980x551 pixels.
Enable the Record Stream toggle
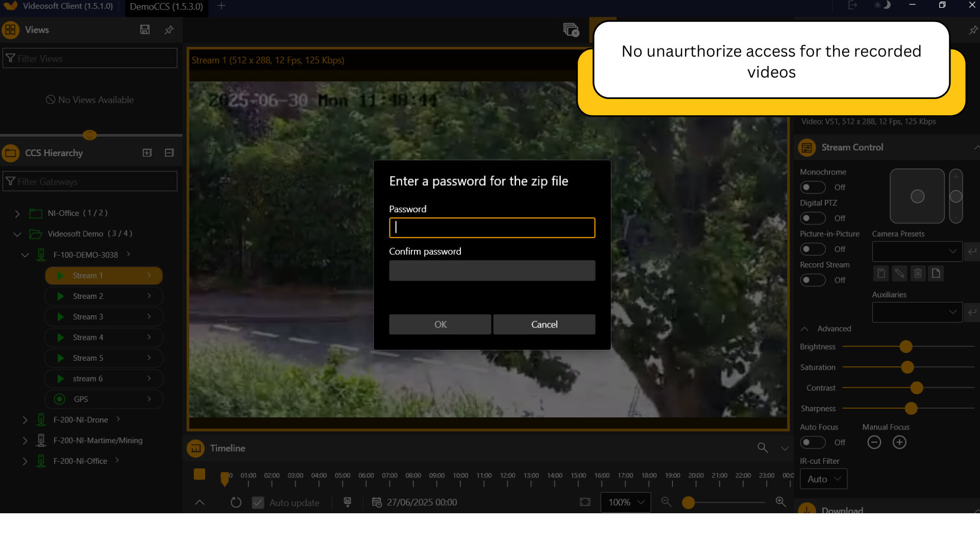[x=813, y=280]
